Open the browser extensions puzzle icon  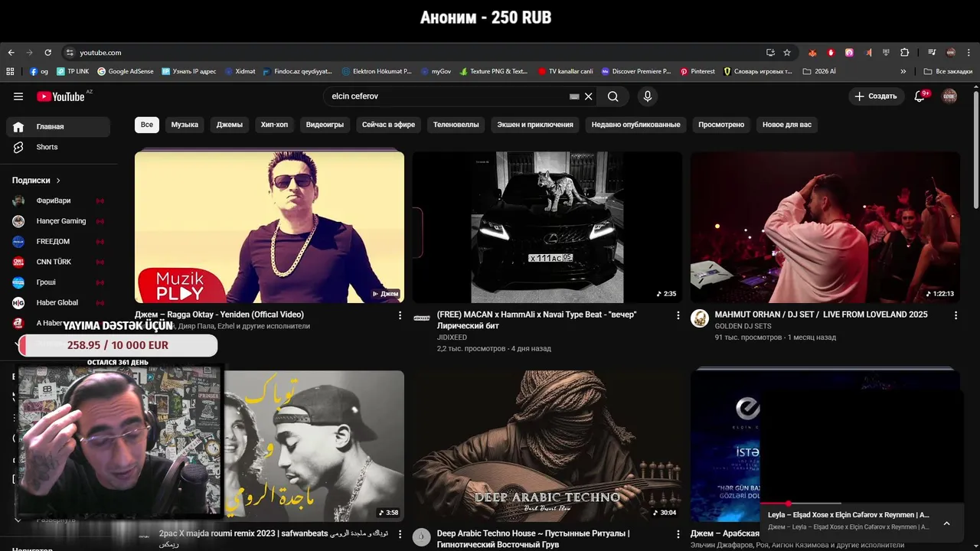point(905,53)
